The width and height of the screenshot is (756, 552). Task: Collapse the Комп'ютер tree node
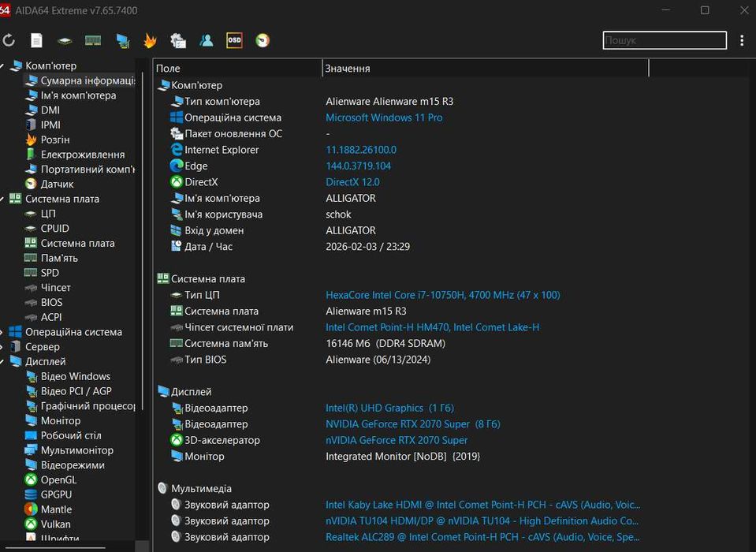(x=2, y=66)
